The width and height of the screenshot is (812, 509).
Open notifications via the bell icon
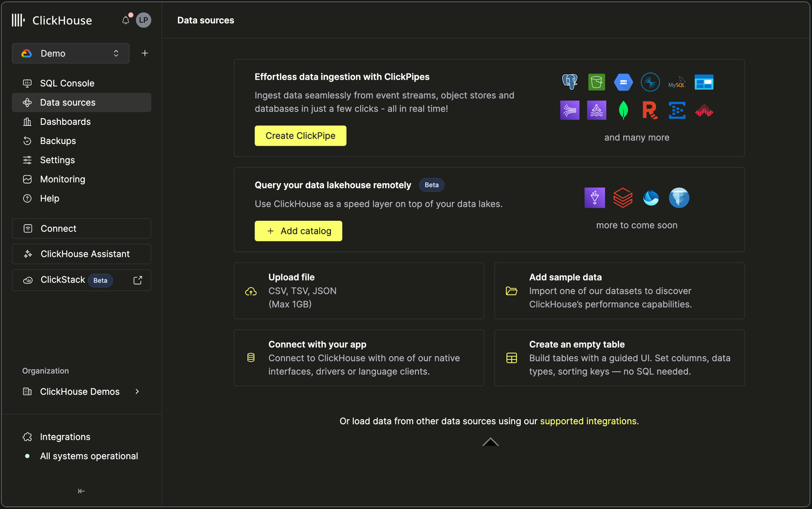tap(126, 20)
